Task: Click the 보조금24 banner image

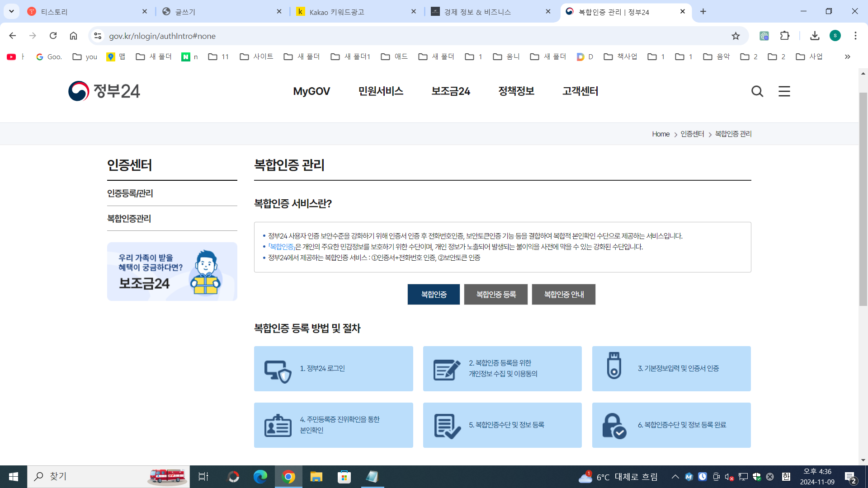Action: click(x=172, y=272)
